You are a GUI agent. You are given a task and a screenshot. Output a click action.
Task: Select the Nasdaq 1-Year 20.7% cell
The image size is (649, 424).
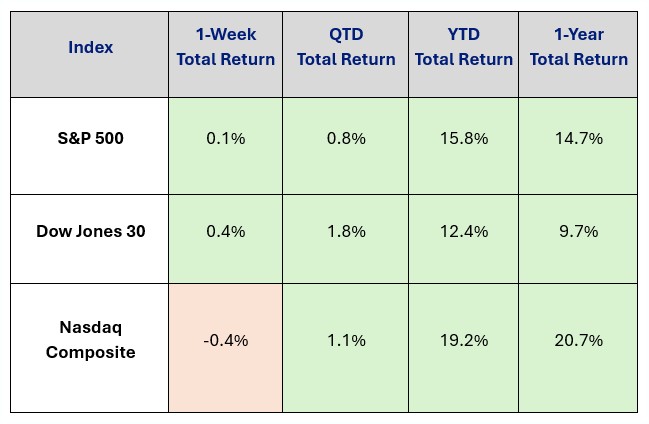[578, 340]
